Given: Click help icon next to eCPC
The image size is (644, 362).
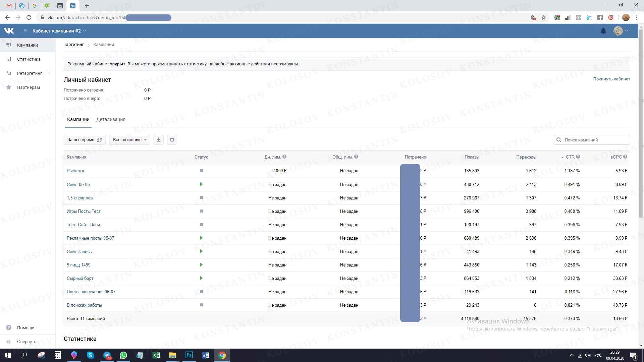Looking at the screenshot, I should click(x=625, y=157).
